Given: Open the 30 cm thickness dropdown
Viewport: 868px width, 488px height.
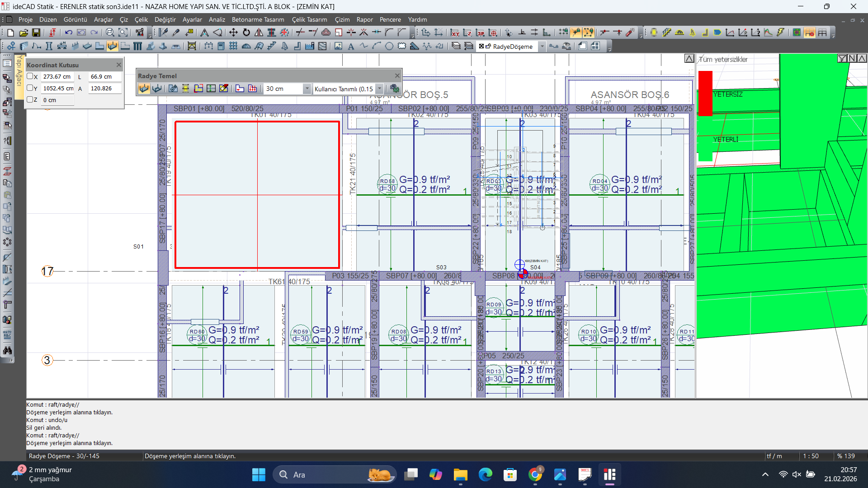Looking at the screenshot, I should 307,89.
